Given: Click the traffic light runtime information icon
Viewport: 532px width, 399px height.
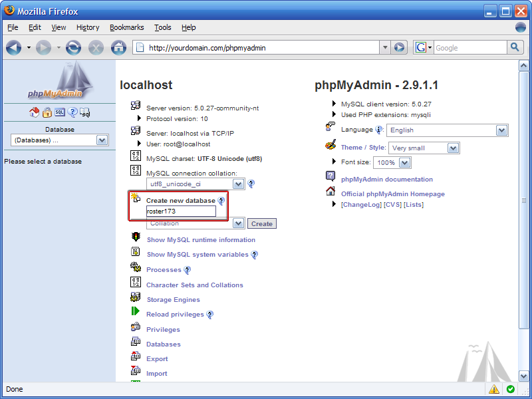Looking at the screenshot, I should 136,237.
